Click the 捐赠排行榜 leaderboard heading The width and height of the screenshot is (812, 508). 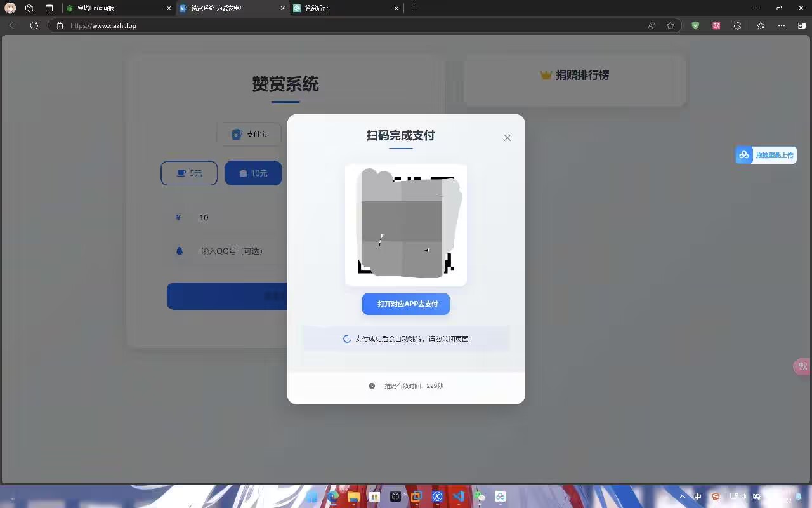(582, 75)
